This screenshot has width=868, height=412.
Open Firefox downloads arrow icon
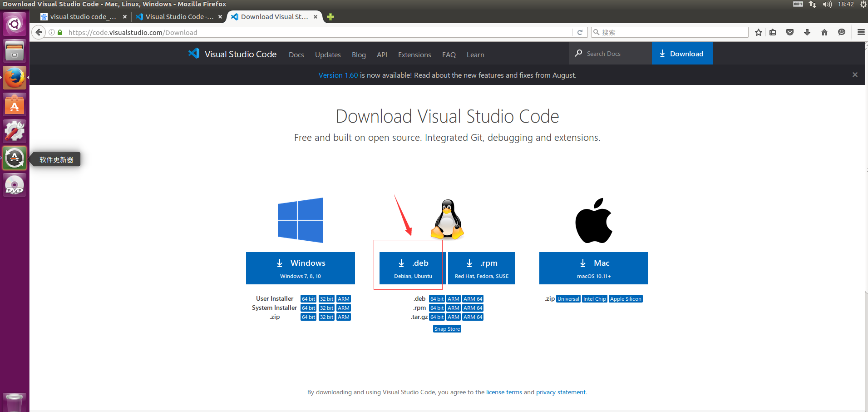[x=807, y=32]
